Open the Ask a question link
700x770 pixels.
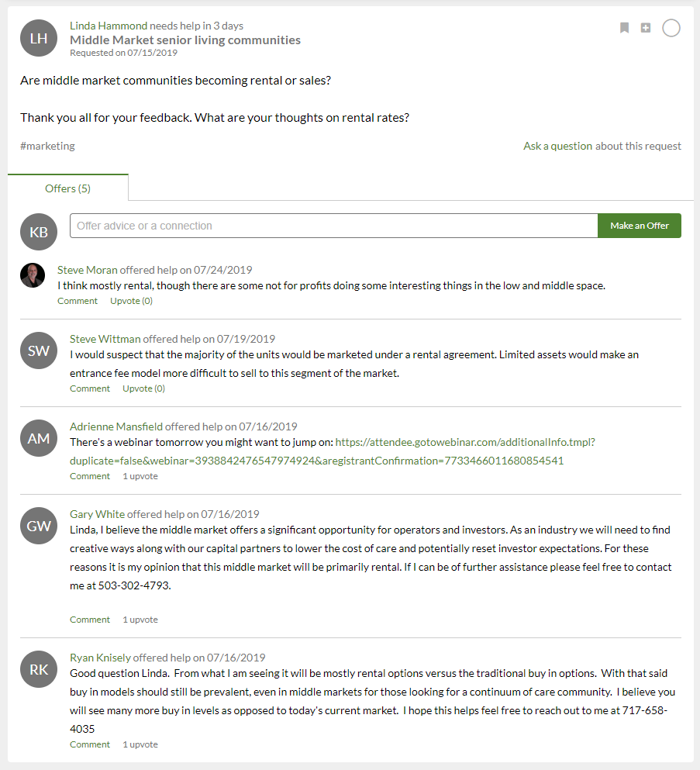tap(557, 146)
